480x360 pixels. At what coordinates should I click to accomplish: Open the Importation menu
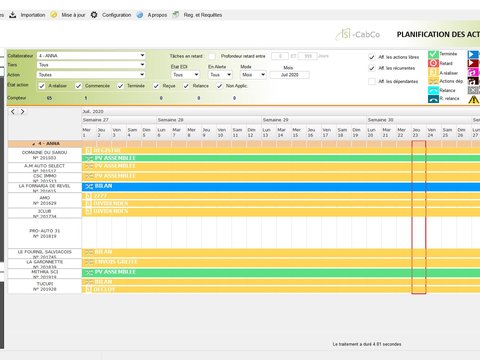[x=33, y=15]
